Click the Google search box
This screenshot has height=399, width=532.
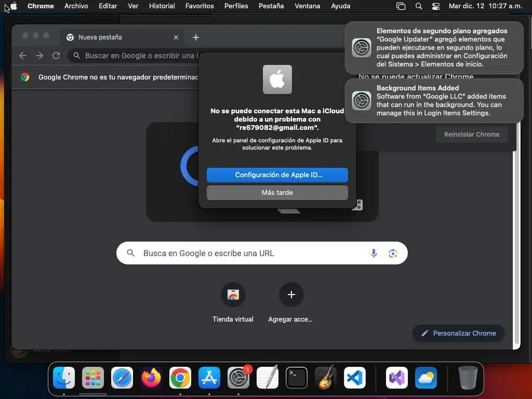(x=262, y=253)
